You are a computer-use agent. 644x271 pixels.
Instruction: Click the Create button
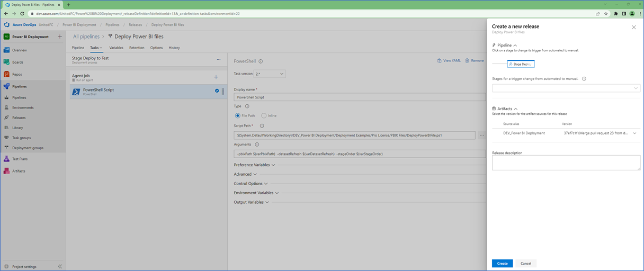502,264
